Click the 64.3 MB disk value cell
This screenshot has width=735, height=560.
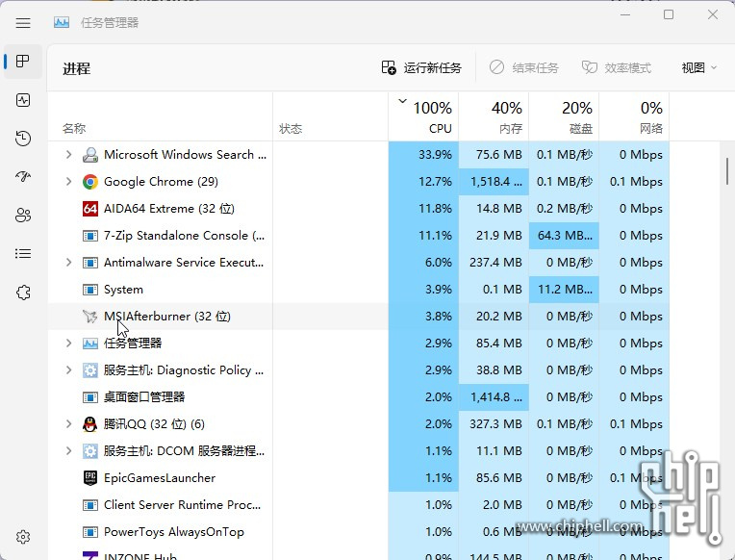pyautogui.click(x=565, y=236)
